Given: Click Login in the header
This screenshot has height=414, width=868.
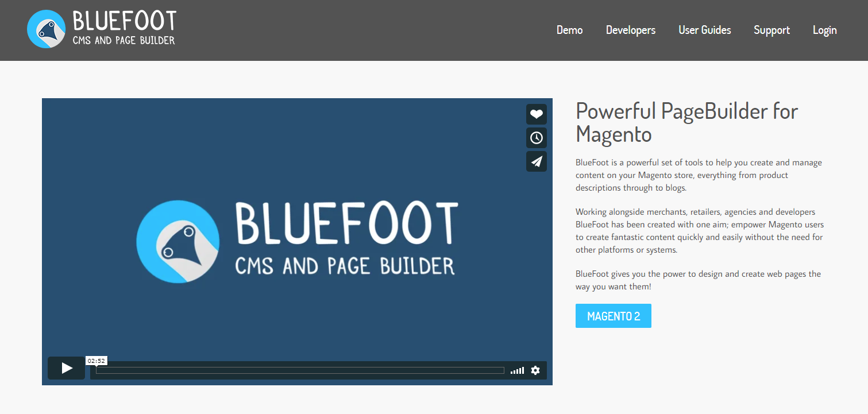Looking at the screenshot, I should pos(824,30).
